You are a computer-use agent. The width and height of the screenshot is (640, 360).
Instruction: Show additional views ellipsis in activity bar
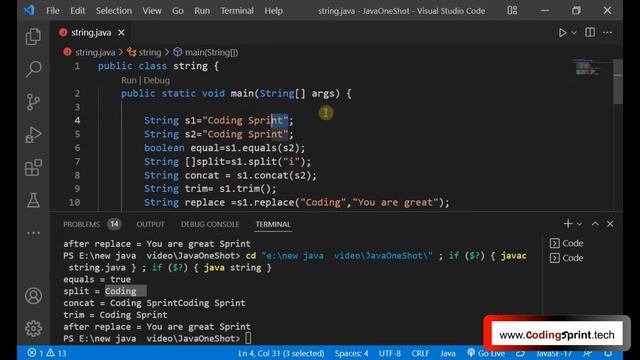pyautogui.click(x=33, y=233)
